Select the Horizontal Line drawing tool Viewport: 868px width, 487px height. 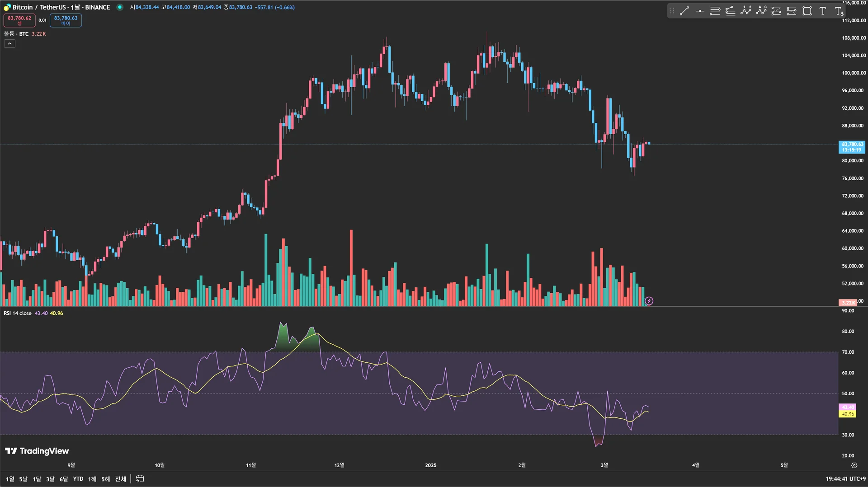pos(700,11)
